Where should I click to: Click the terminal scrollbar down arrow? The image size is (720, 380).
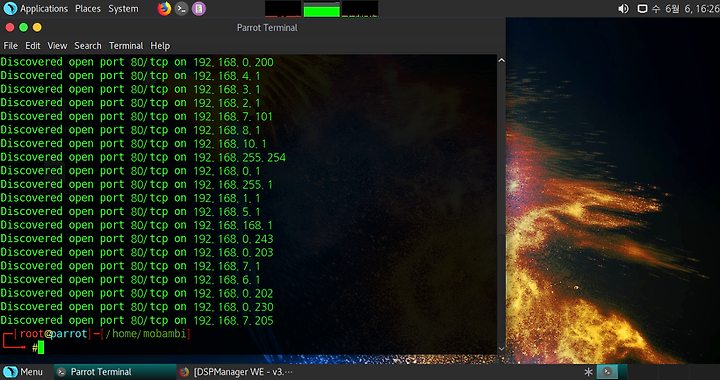501,349
